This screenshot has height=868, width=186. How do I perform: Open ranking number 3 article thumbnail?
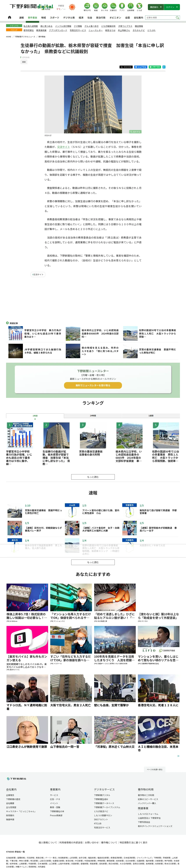tap(93, 435)
